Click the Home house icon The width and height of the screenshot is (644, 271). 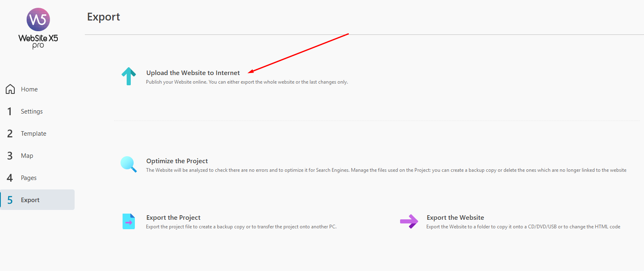[x=10, y=89]
